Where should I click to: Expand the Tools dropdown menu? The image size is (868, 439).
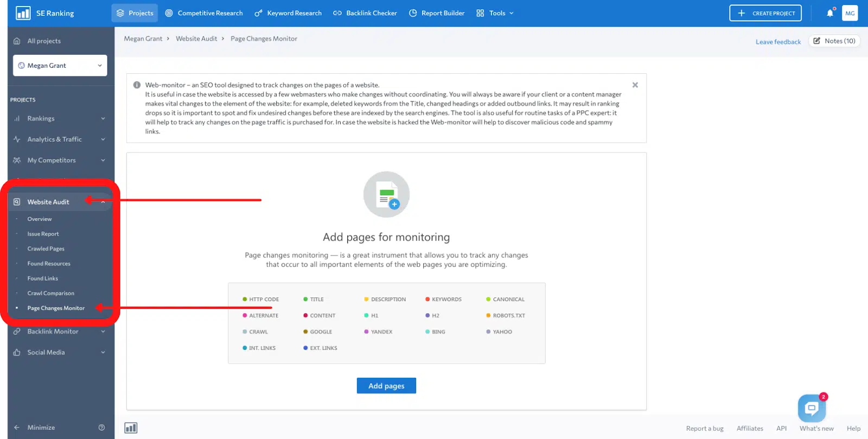click(495, 13)
